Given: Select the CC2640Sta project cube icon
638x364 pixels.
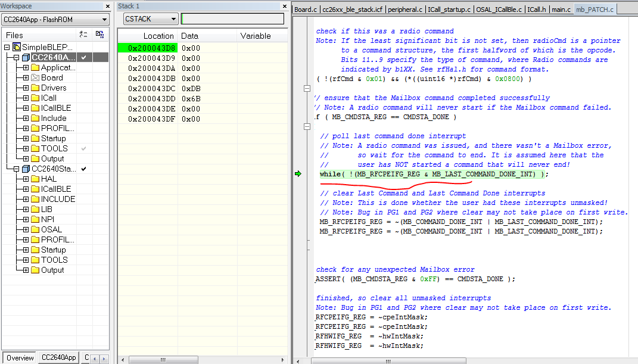Looking at the screenshot, I should click(26, 169).
